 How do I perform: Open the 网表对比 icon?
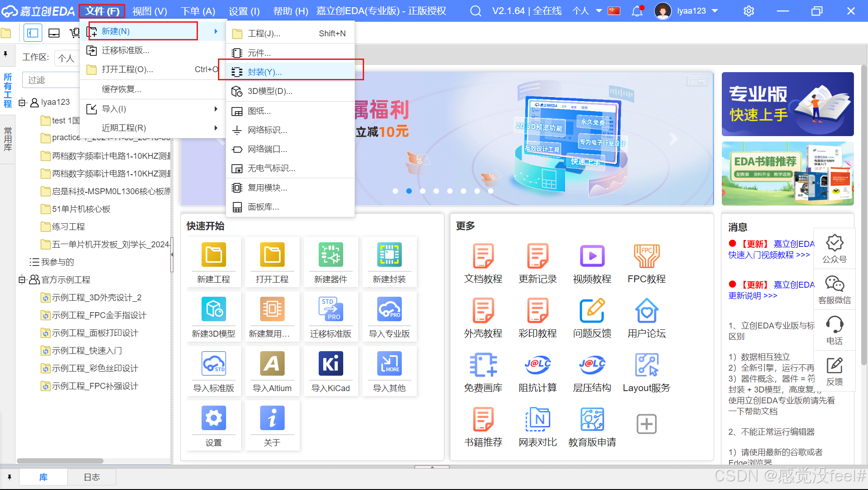tap(538, 419)
